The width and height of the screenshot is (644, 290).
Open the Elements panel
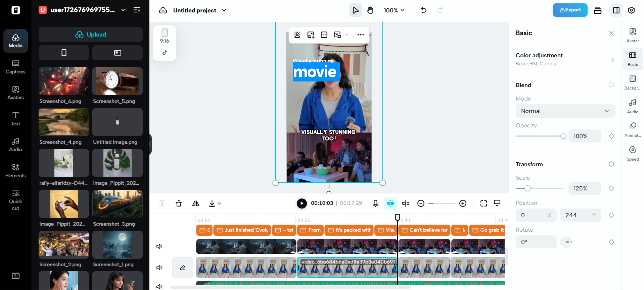point(15,171)
